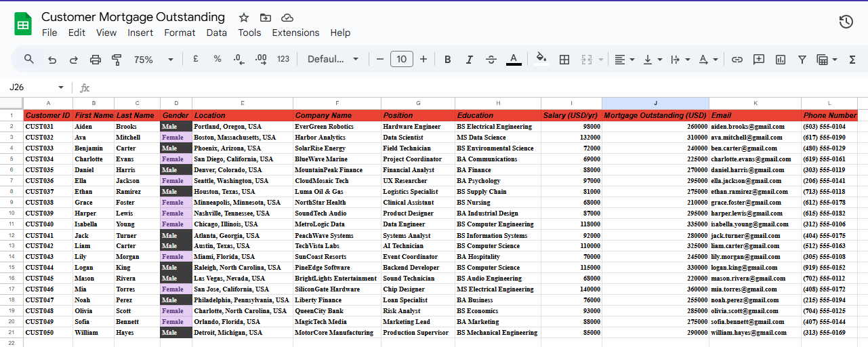Click format as percent button
868x347 pixels.
coord(218,60)
